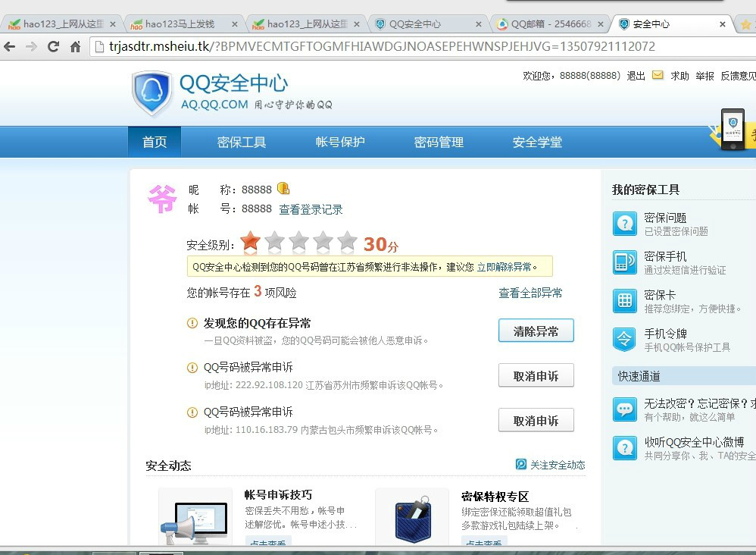The width and height of the screenshot is (756, 555).
Task: Close the hao123马上发钱 tab
Action: point(234,24)
